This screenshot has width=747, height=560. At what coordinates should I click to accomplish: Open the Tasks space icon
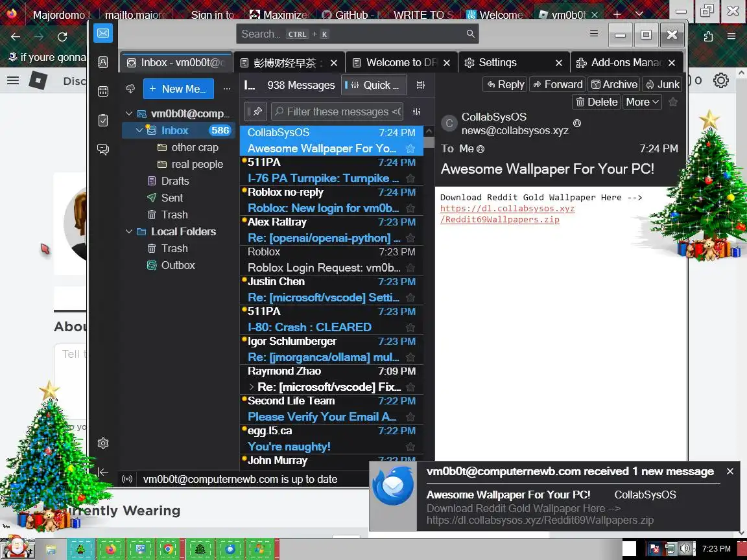coord(103,121)
